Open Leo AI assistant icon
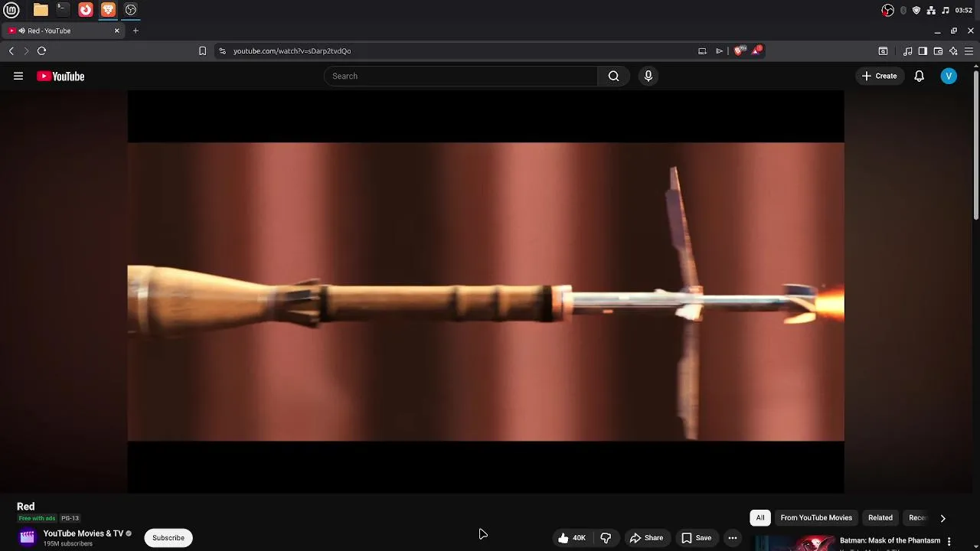Screen dimensions: 980x551 point(953,51)
